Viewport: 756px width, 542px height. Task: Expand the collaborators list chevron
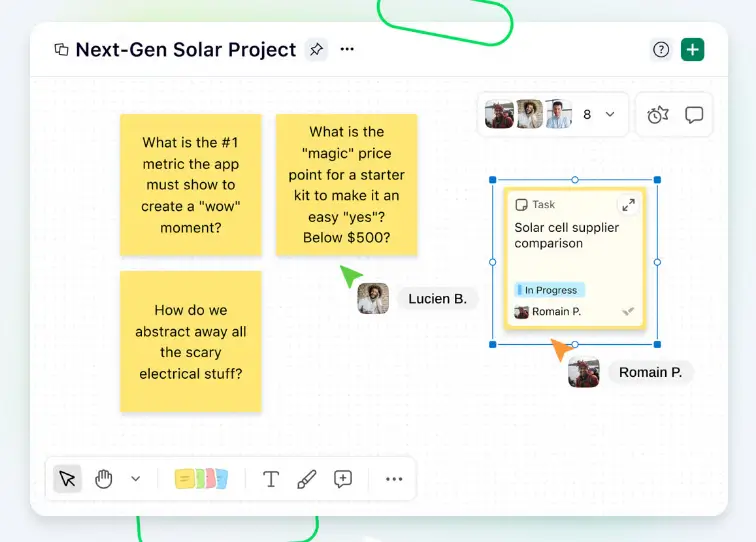click(x=610, y=114)
